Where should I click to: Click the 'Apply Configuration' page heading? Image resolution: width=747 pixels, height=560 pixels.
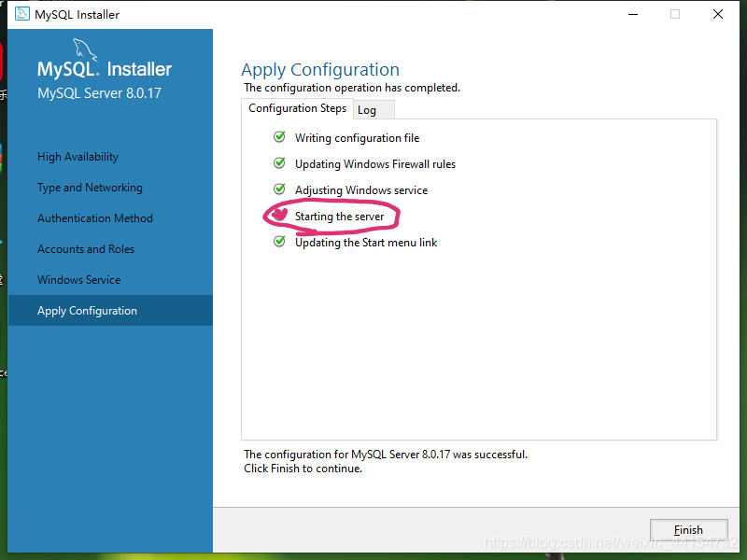[320, 69]
